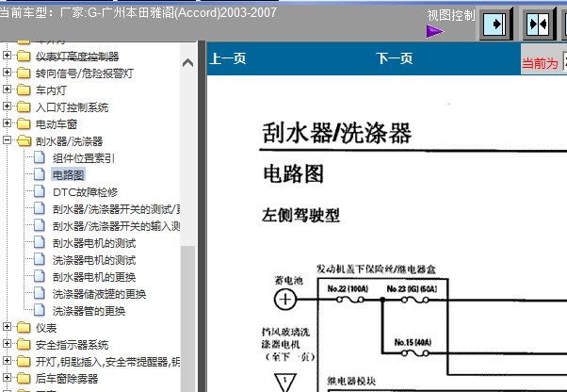Expand the 车内灯 tree node
This screenshot has height=392, width=567.
(7, 89)
